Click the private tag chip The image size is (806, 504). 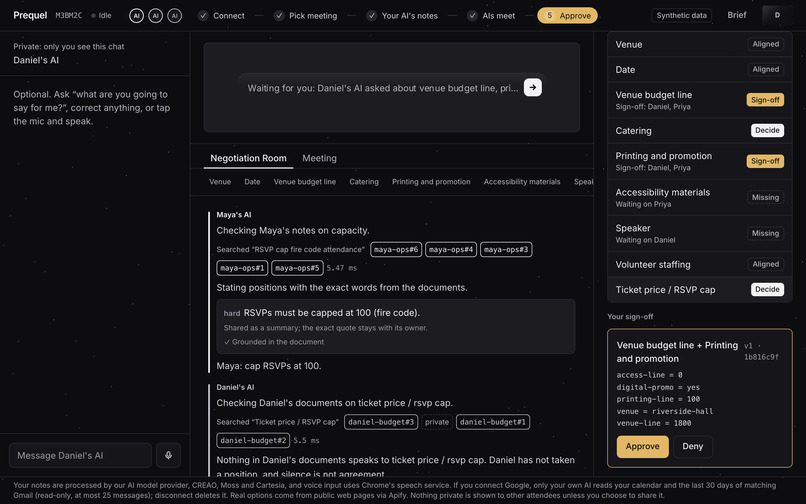[x=437, y=422]
